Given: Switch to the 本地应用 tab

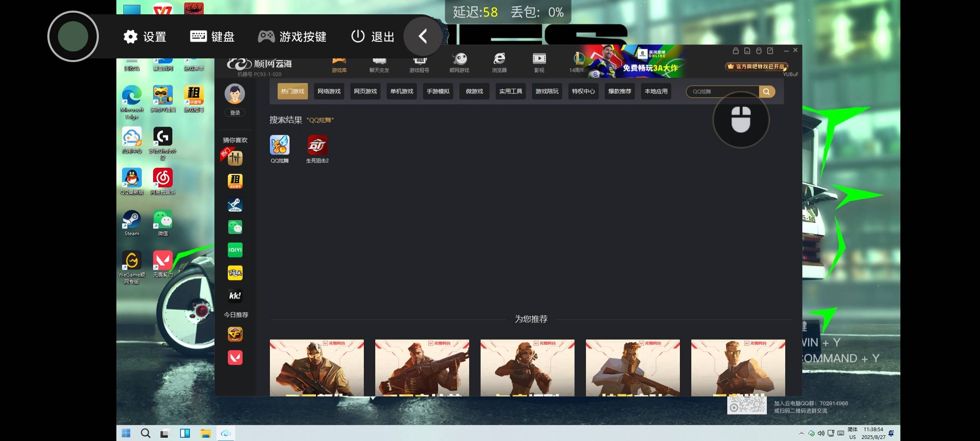Looking at the screenshot, I should [656, 91].
